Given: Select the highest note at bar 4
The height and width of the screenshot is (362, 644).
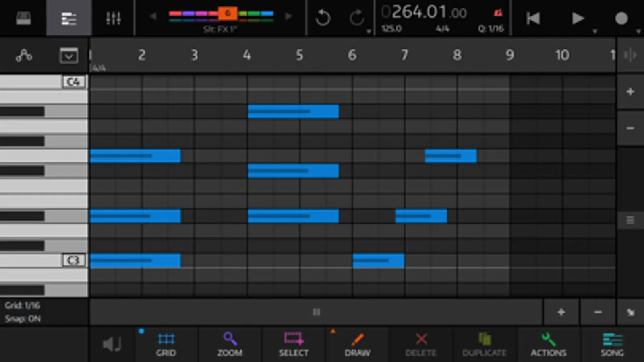Looking at the screenshot, I should click(293, 111).
